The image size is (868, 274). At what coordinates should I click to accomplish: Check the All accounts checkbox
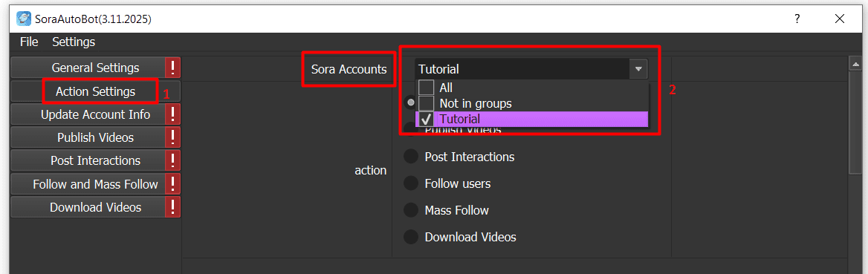(427, 88)
